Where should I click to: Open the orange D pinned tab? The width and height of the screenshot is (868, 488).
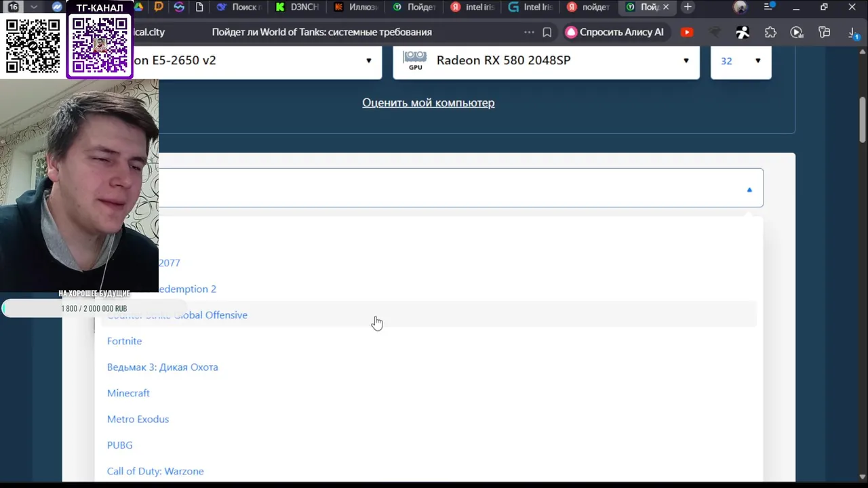159,7
